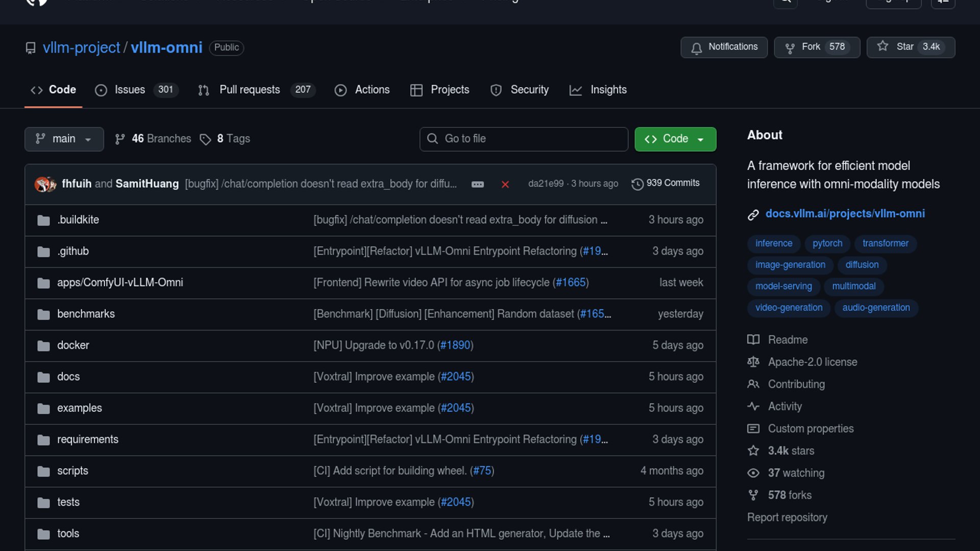Open the 939 Commits history icon
Image resolution: width=980 pixels, height=551 pixels.
[637, 184]
